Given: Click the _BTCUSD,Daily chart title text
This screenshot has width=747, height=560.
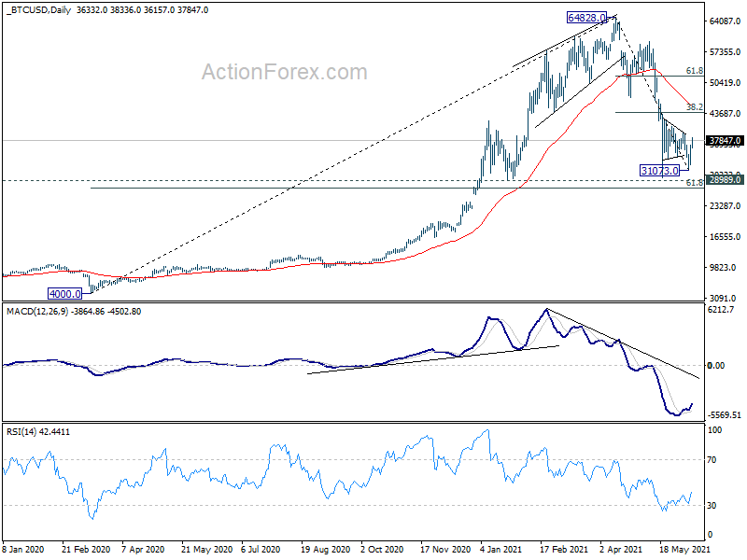Looking at the screenshot, I should pos(38,10).
